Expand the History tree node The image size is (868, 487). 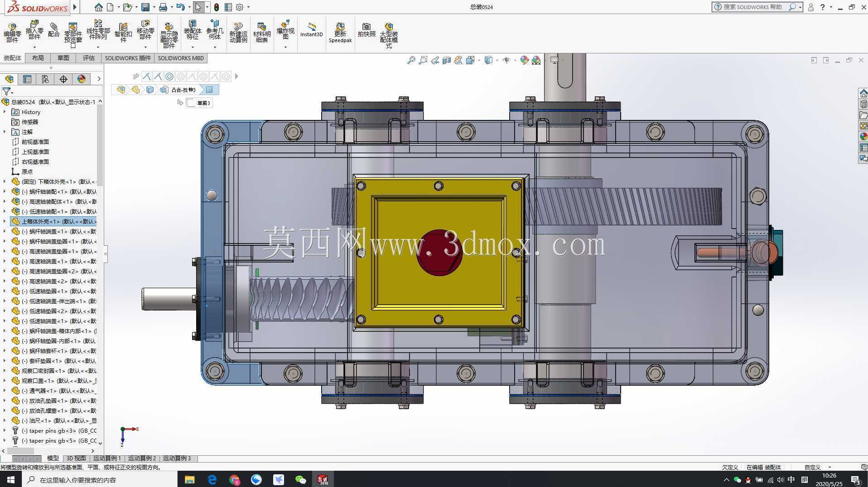click(5, 112)
